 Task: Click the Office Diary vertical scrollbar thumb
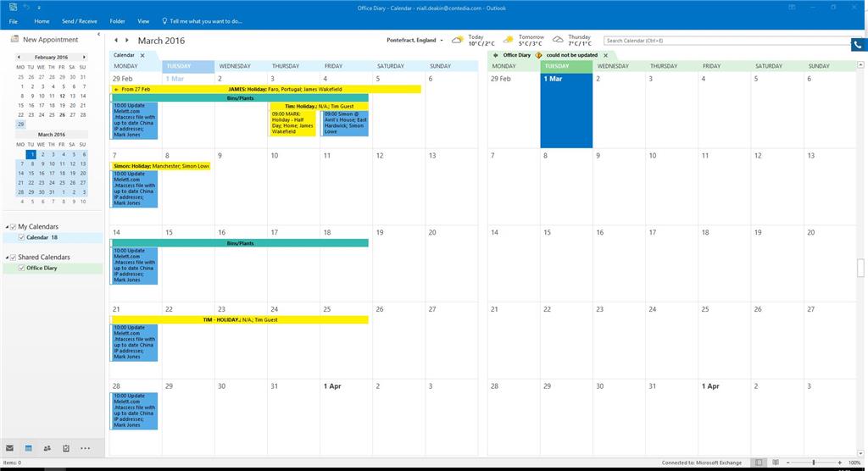point(861,268)
